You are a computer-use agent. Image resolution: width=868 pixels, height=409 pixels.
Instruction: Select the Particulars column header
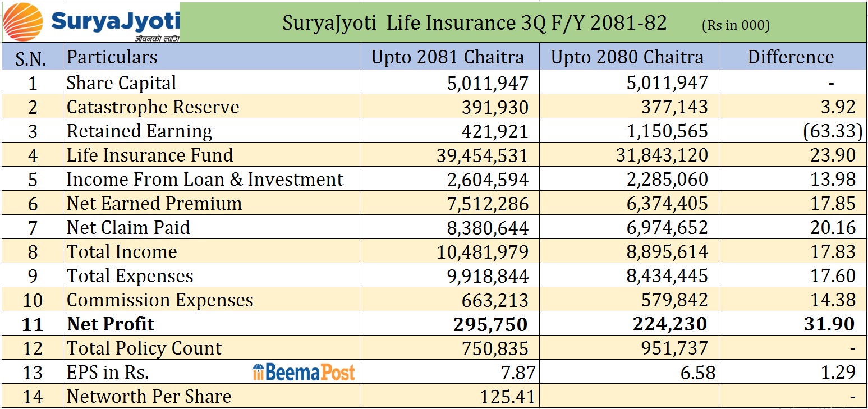pos(112,57)
